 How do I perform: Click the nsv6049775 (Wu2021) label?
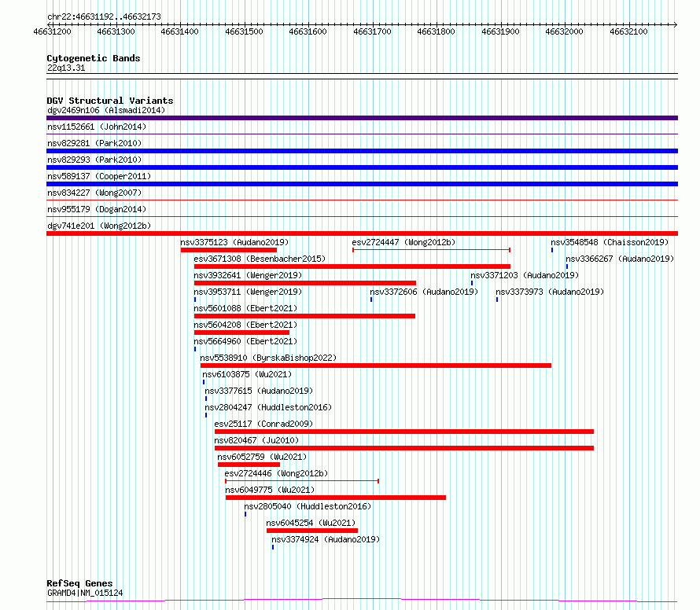tap(270, 490)
